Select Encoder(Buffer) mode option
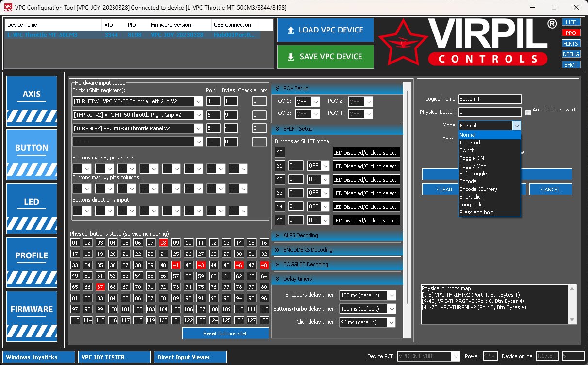This screenshot has width=588, height=365. point(490,189)
